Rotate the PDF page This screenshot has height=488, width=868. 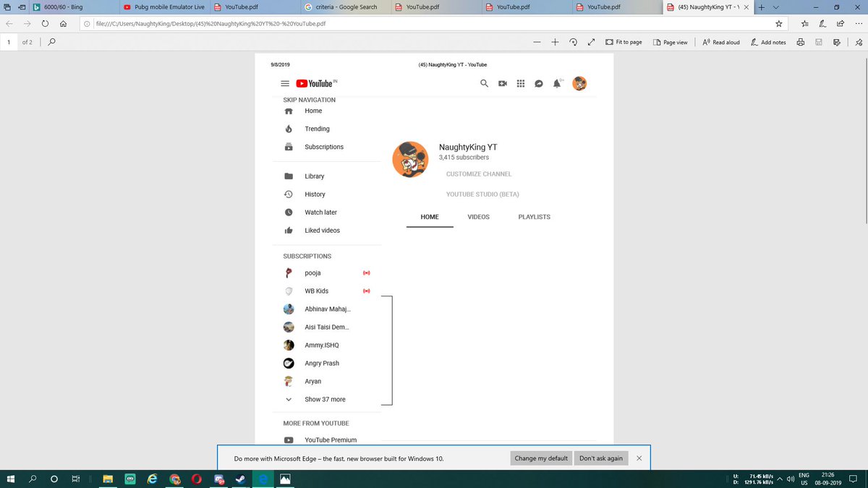pos(573,42)
